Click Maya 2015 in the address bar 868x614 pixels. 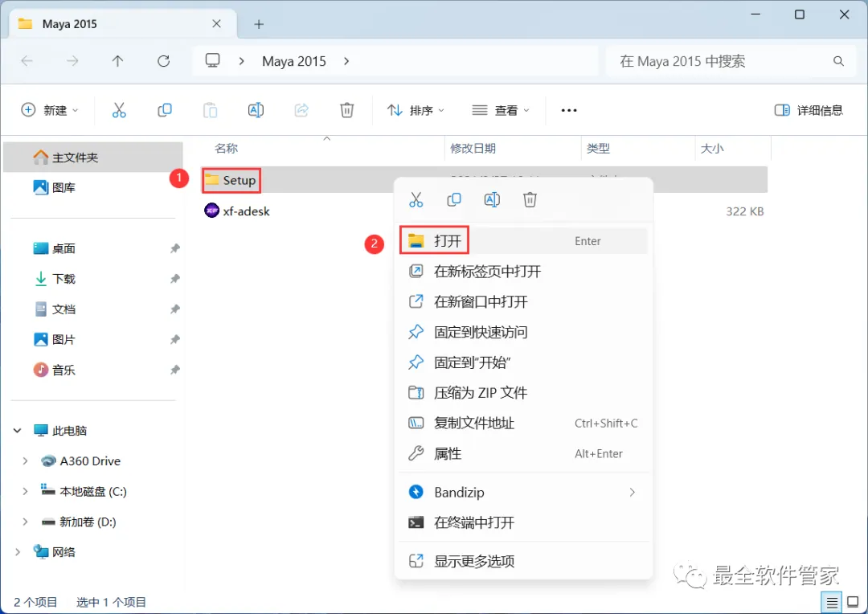[294, 61]
